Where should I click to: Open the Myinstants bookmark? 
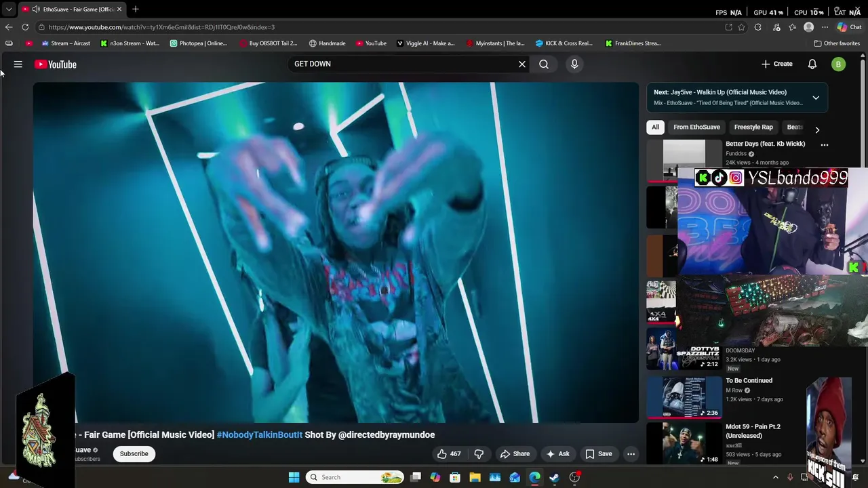[495, 43]
